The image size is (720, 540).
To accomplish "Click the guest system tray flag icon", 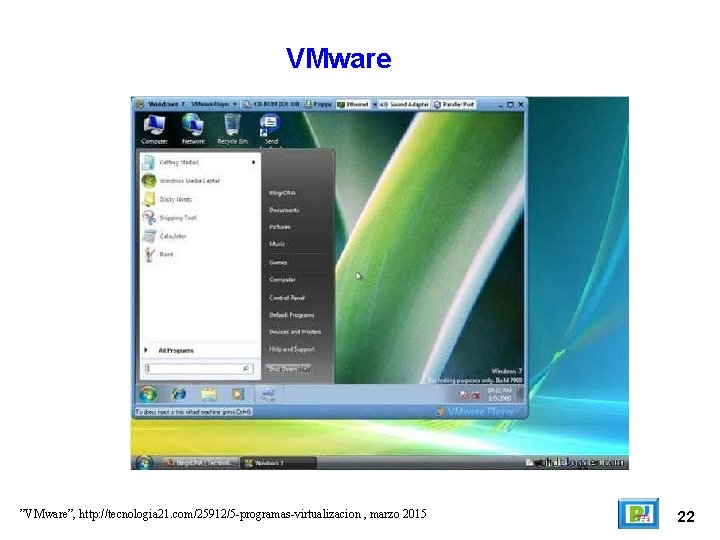I will (x=463, y=395).
